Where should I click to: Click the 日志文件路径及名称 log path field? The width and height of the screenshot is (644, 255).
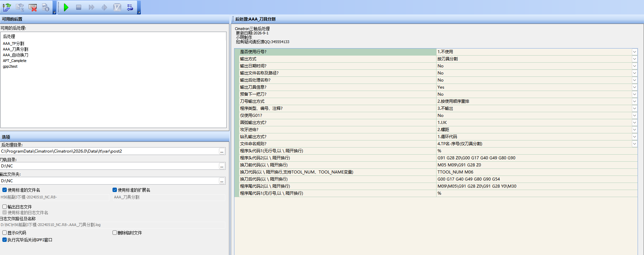(x=112, y=225)
